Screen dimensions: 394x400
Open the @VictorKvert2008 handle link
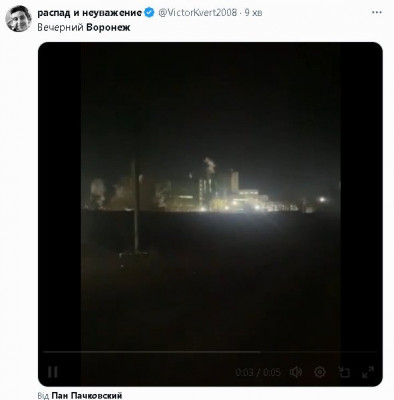[x=198, y=13]
